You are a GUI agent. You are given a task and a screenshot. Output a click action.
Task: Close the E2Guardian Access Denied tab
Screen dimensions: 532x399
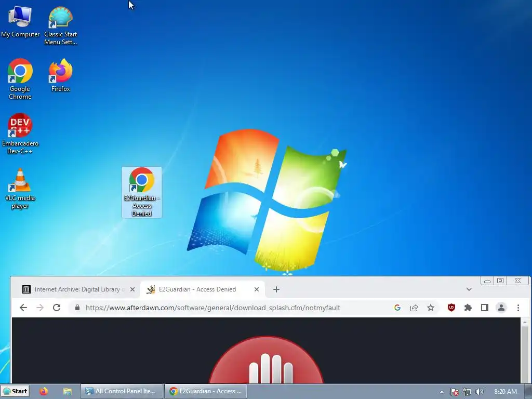pyautogui.click(x=257, y=289)
